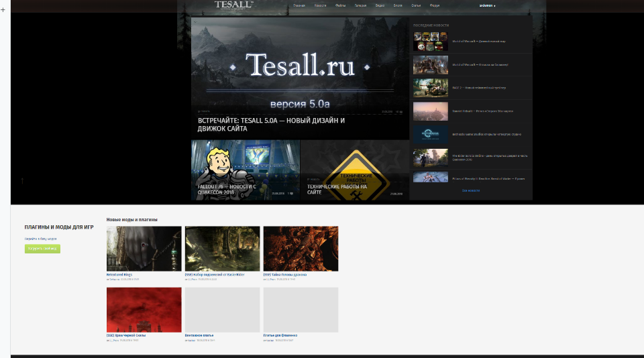Screen dimensions: 644x358
Task: Expand the username dropdown in the header
Action: click(487, 6)
